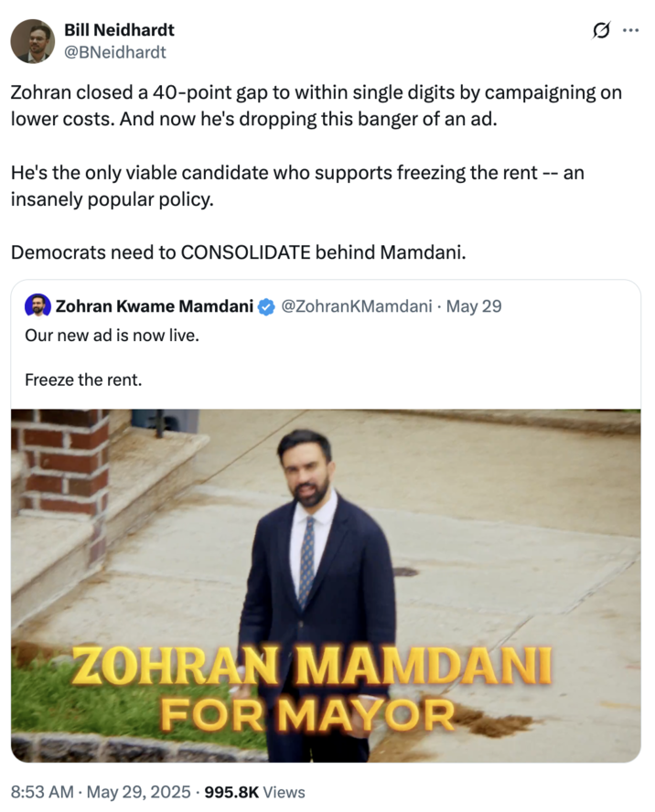Image resolution: width=655 pixels, height=812 pixels.
Task: Visit the @BNeidhardt handle
Action: click(113, 52)
